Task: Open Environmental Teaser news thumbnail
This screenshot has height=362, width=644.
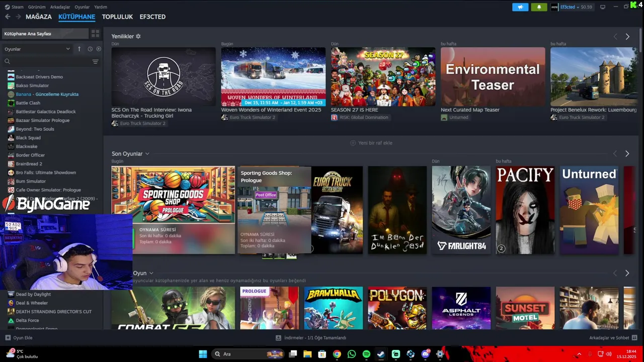Action: coord(493,76)
